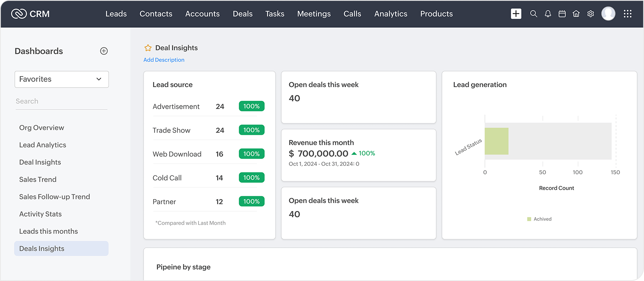This screenshot has height=281, width=644.
Task: Open the Tasks module tab
Action: (275, 14)
